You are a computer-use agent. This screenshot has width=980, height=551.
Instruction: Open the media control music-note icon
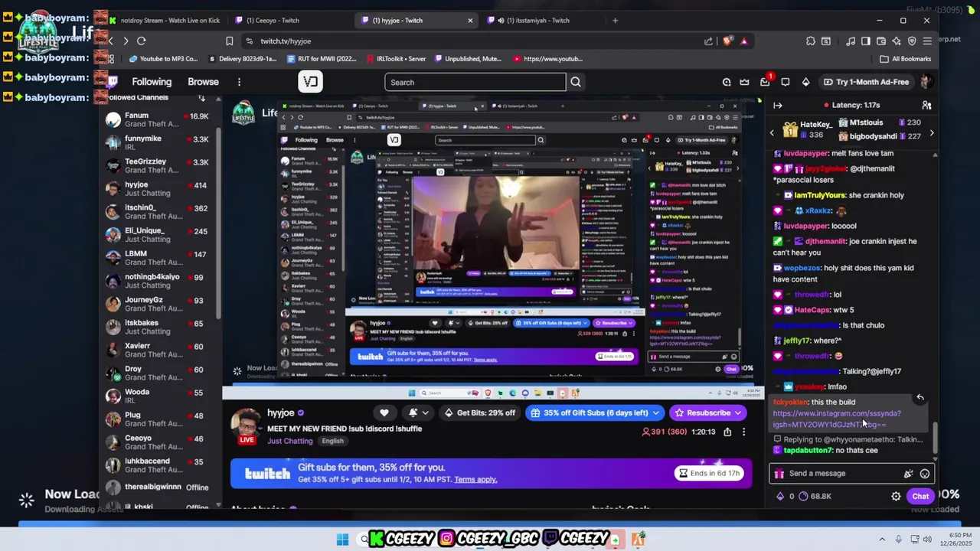pos(851,41)
